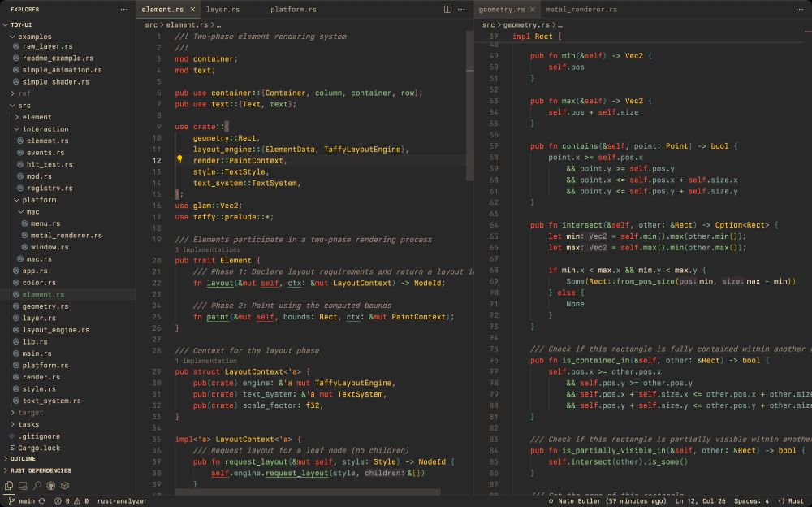Click the Rust file icon beside metal_renderer.rs
This screenshot has height=507, width=812.
point(24,236)
